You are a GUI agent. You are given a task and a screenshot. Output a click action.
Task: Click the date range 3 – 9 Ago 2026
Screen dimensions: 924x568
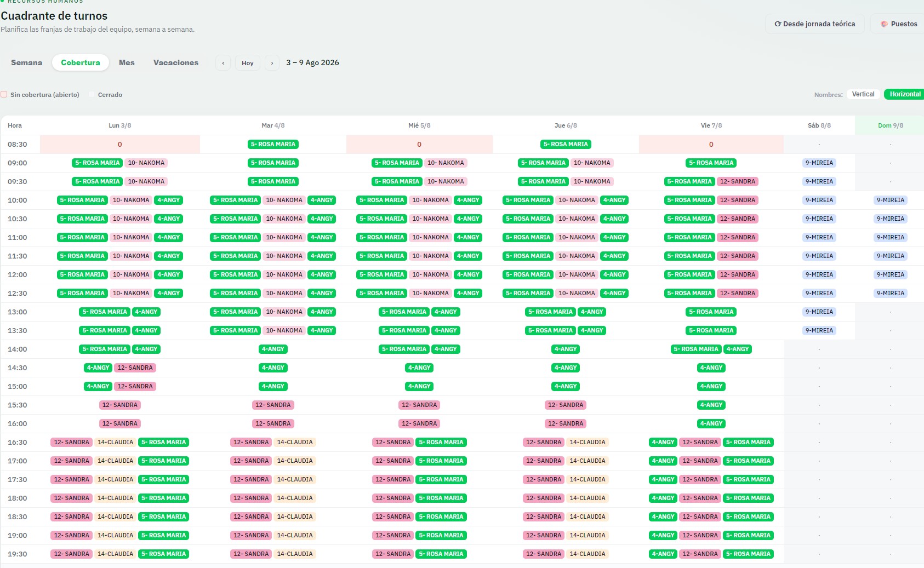(x=312, y=63)
